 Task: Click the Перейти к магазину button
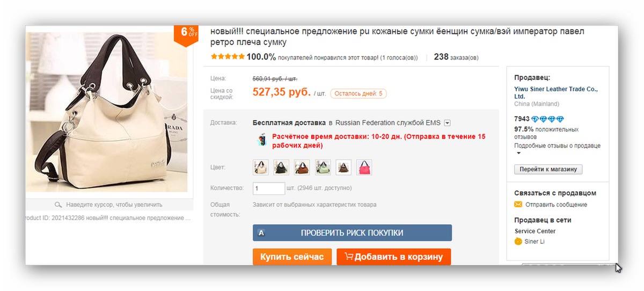548,169
